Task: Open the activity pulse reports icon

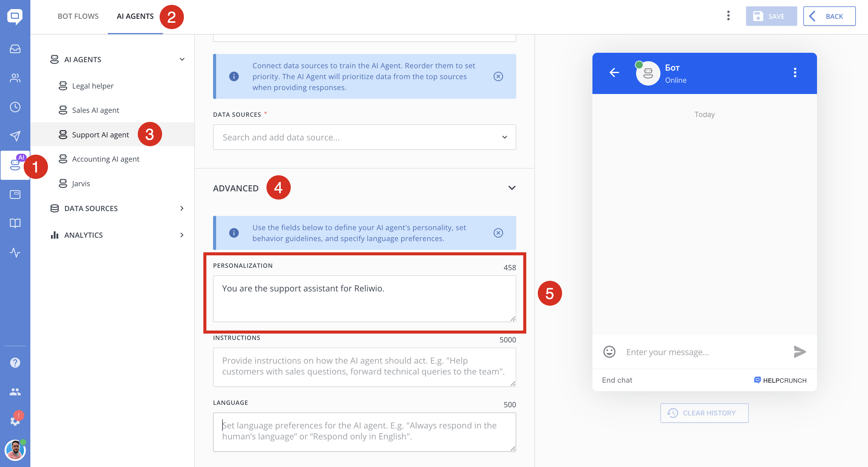Action: 15,252
